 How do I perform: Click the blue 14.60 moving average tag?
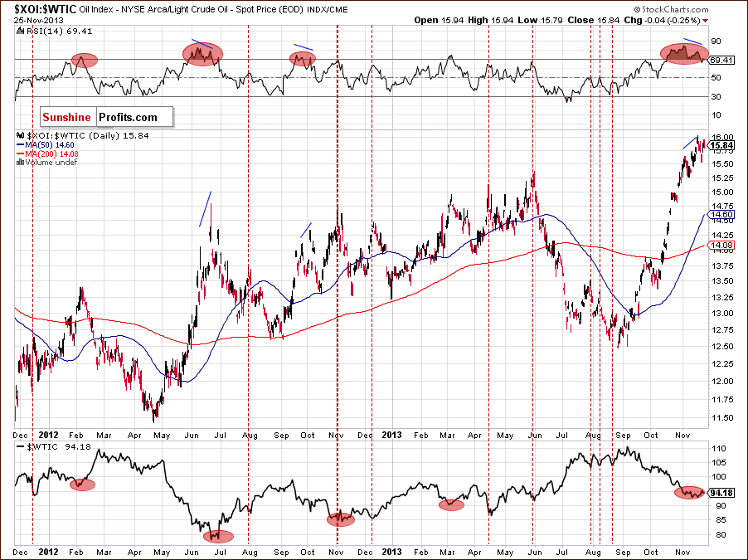pyautogui.click(x=721, y=215)
